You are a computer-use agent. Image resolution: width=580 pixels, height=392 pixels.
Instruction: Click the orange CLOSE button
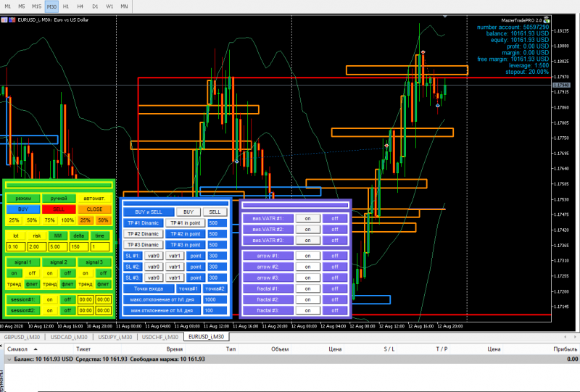94,209
